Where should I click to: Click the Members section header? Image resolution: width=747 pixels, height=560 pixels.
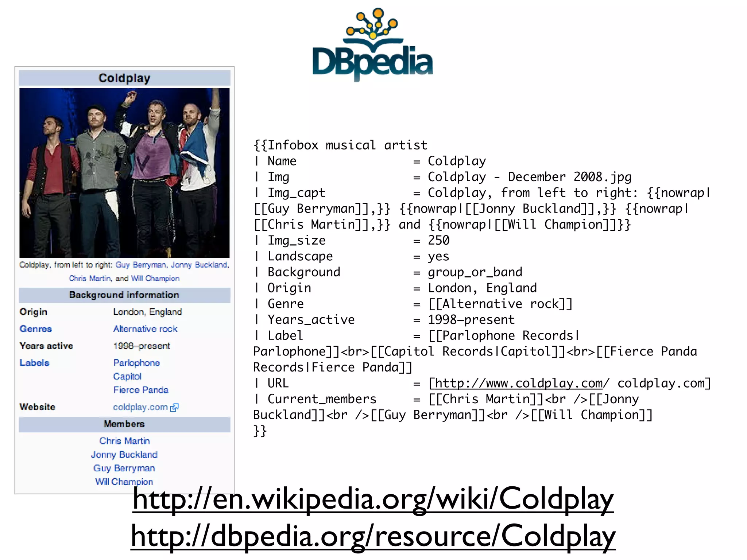point(124,424)
